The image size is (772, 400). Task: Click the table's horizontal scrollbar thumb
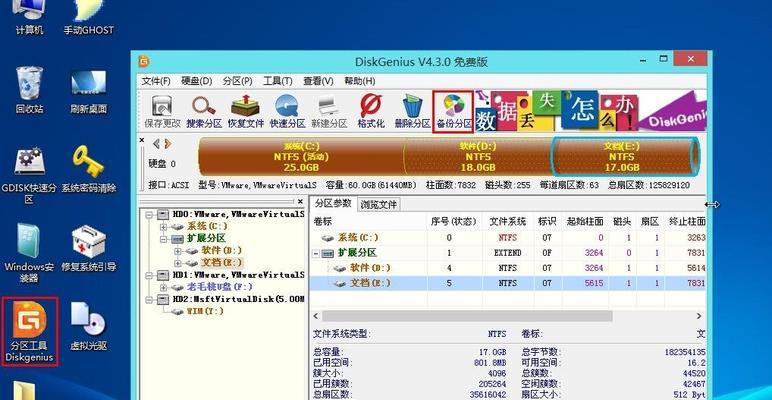tap(467, 316)
